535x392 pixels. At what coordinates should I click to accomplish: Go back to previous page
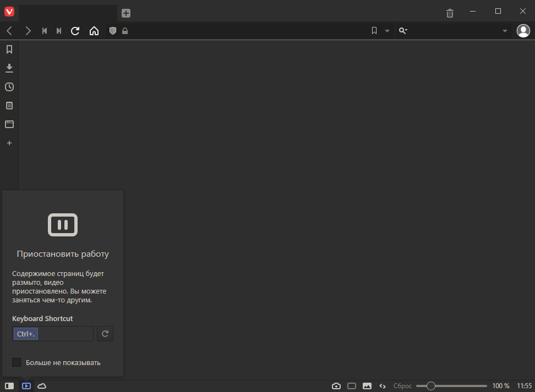coord(9,31)
